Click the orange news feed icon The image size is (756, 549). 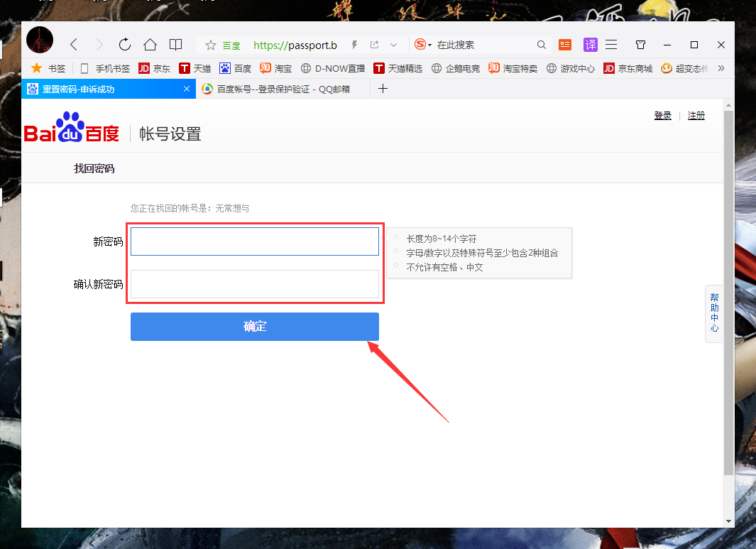pos(564,44)
